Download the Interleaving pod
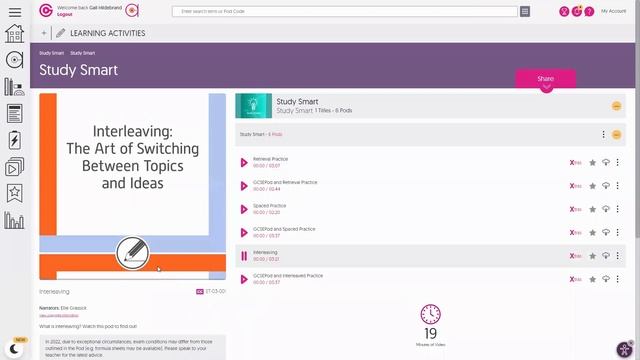The width and height of the screenshot is (640, 360). (606, 256)
